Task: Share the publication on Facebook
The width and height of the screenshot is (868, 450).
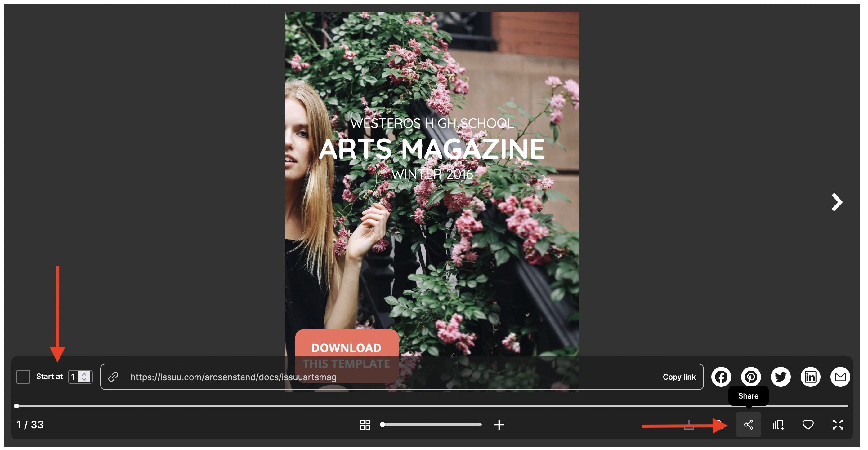Action: pos(721,377)
